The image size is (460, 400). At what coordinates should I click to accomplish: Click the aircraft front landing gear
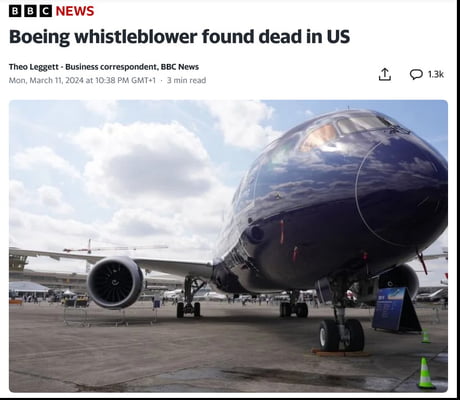pos(341,328)
